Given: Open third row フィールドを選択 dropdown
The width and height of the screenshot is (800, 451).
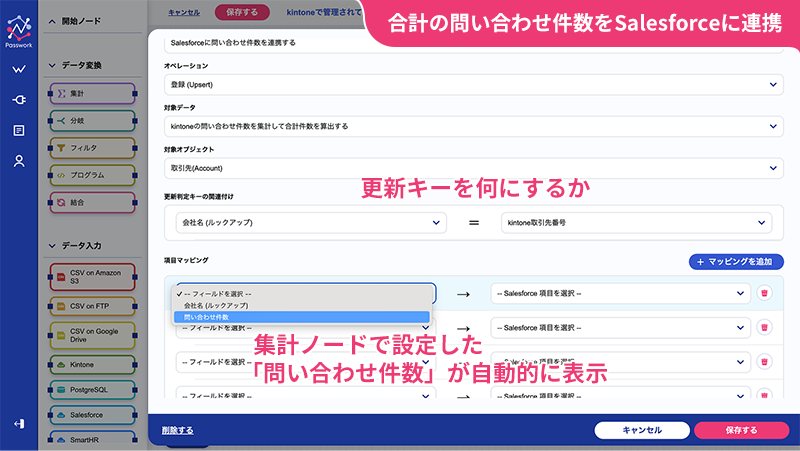Looking at the screenshot, I should point(306,362).
